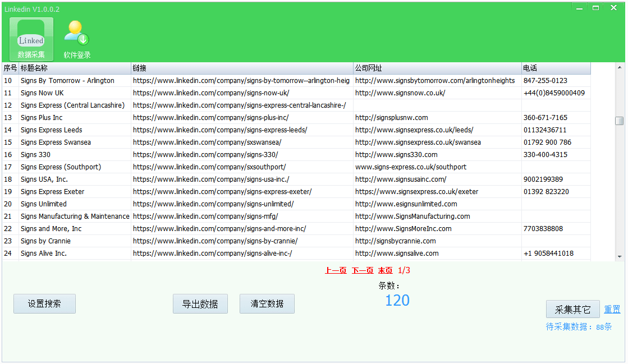Select row 'Signs By Tomorrow - Arlington'
Image resolution: width=628 pixels, height=364 pixels.
pyautogui.click(x=296, y=81)
